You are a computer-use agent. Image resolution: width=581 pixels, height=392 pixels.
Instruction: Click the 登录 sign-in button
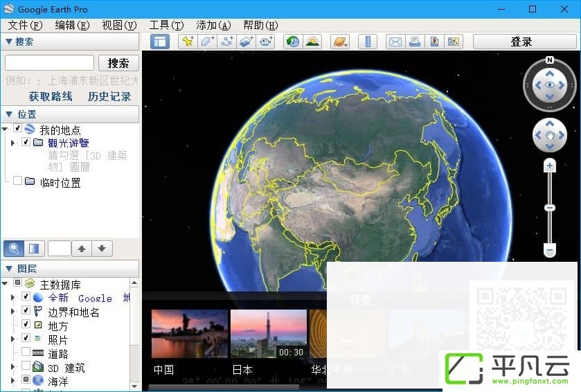(x=525, y=42)
